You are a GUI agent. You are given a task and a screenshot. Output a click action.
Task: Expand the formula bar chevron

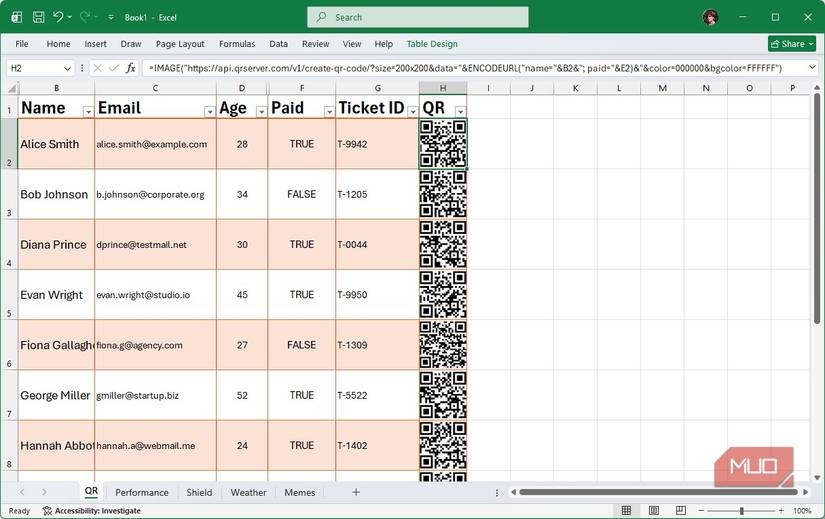(813, 68)
